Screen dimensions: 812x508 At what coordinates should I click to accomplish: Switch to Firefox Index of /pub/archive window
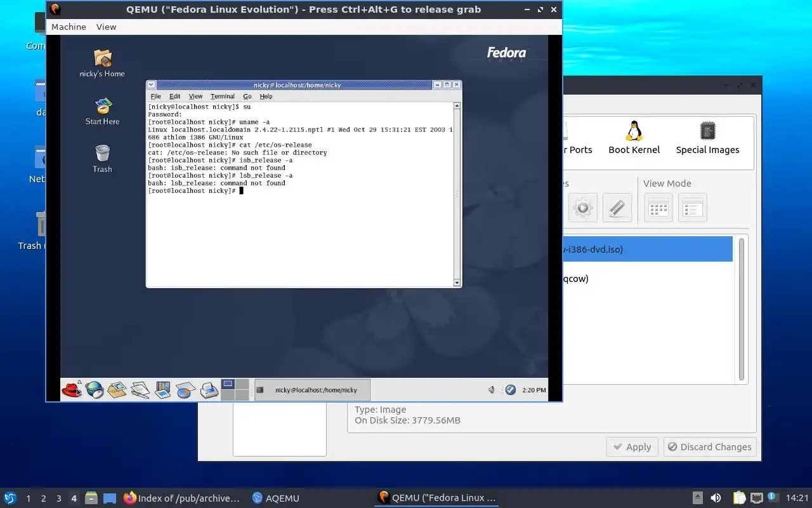pos(182,498)
